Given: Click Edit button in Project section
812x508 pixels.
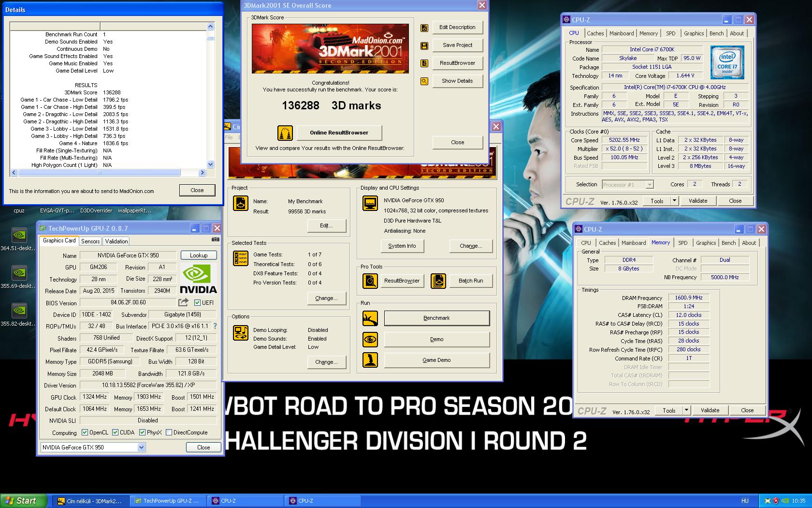Looking at the screenshot, I should [326, 225].
